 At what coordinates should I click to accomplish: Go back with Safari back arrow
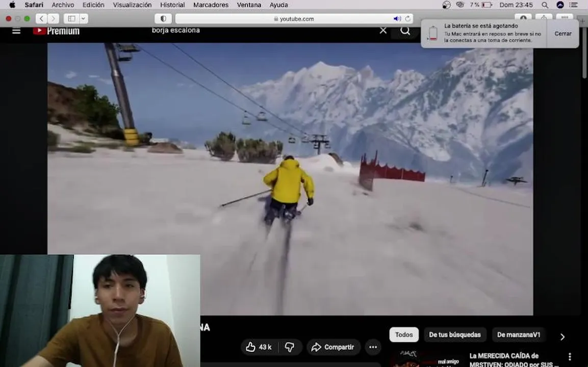[x=42, y=18]
